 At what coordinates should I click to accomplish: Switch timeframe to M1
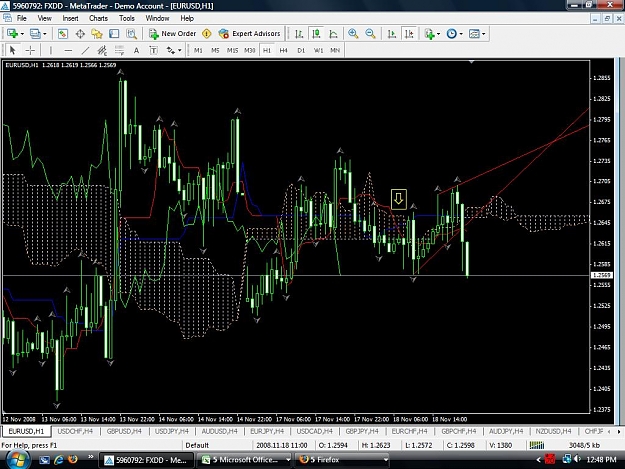[x=198, y=50]
